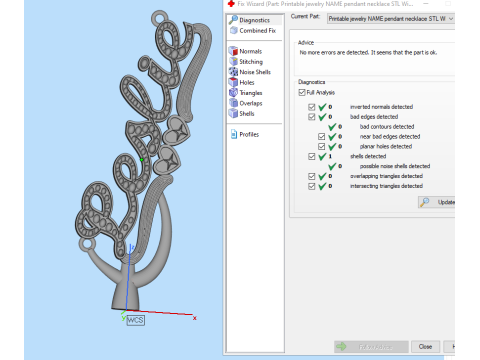Toggle near bad edges detected checkbox
The height and width of the screenshot is (360, 480).
321,136
